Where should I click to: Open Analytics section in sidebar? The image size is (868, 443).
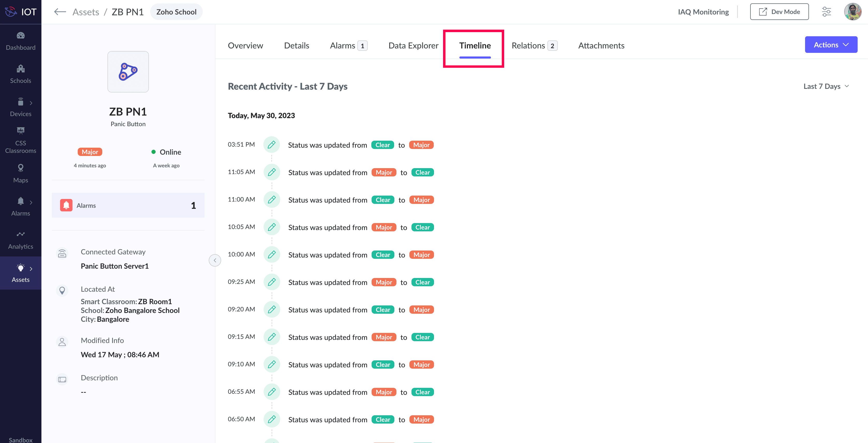(20, 240)
